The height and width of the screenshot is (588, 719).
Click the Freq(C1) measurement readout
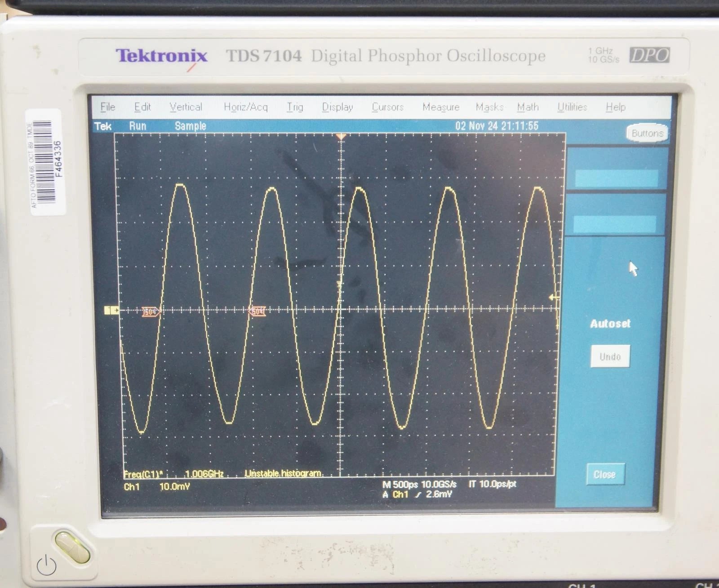click(x=143, y=474)
